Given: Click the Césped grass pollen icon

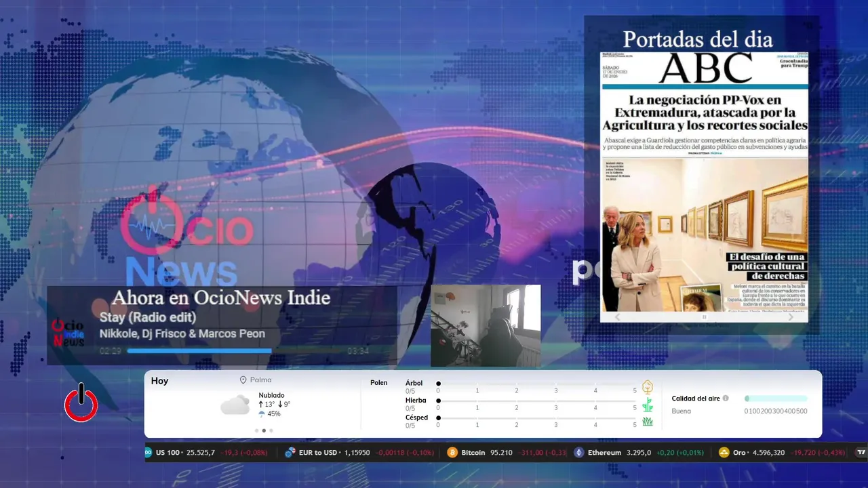Looking at the screenshot, I should point(648,422).
